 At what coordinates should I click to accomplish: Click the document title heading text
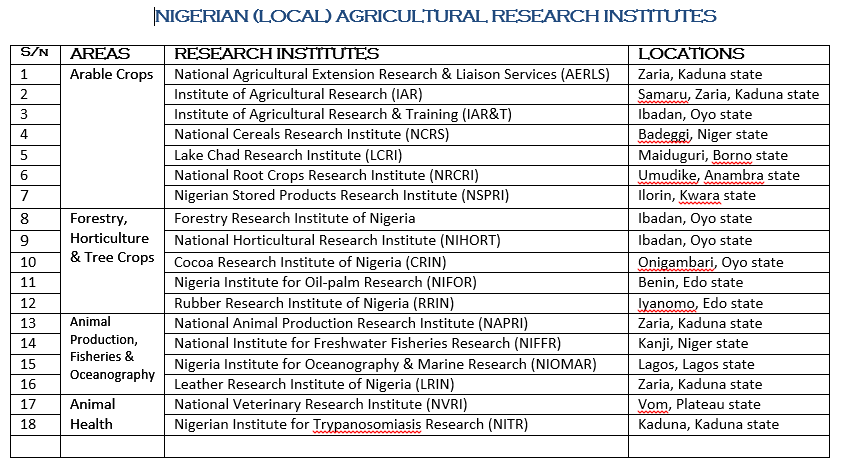435,16
